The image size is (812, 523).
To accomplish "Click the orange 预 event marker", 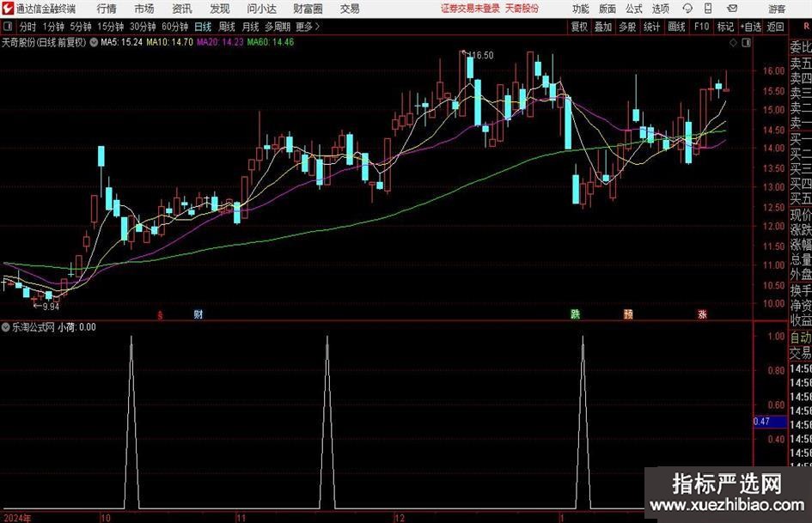I will pyautogui.click(x=628, y=314).
